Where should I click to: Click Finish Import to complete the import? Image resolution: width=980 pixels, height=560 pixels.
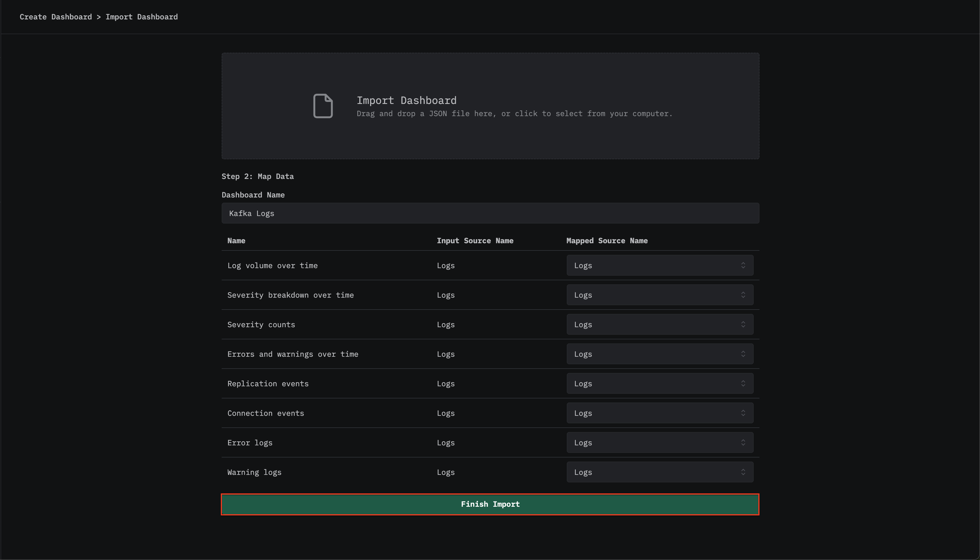point(490,504)
